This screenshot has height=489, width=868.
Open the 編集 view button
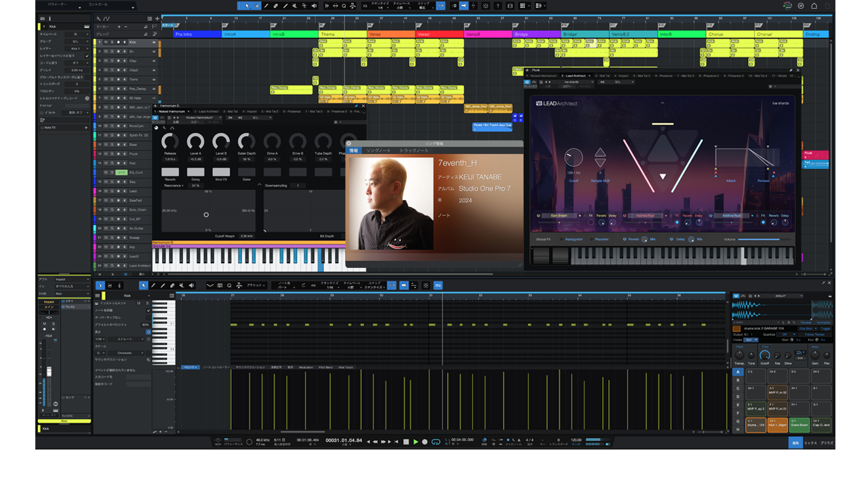click(x=795, y=442)
